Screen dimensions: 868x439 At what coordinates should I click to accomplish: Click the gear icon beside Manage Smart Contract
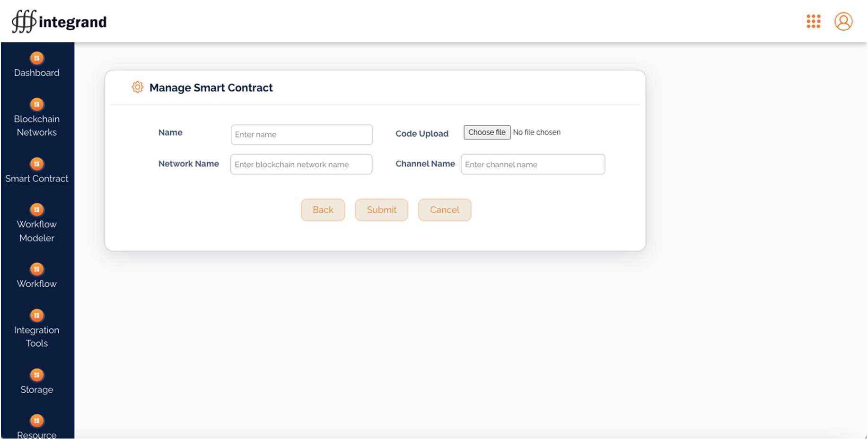(x=138, y=87)
